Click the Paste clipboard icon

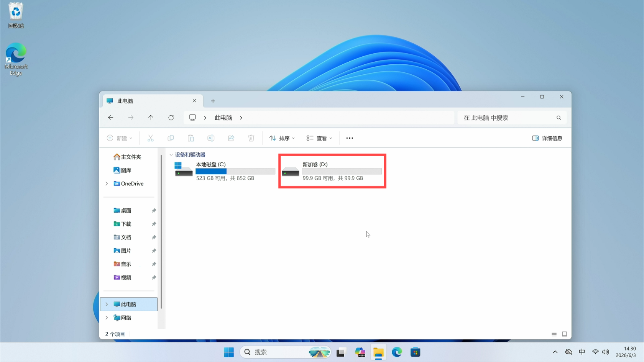click(191, 138)
